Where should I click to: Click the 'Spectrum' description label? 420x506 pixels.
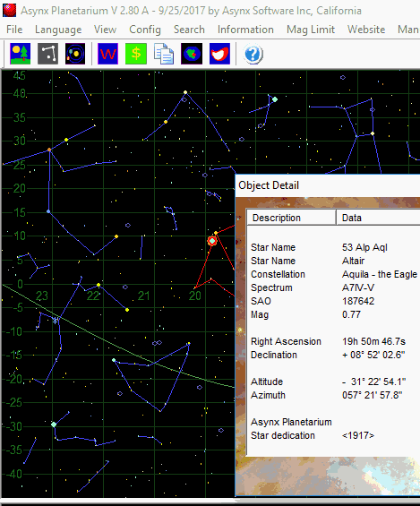tap(271, 287)
